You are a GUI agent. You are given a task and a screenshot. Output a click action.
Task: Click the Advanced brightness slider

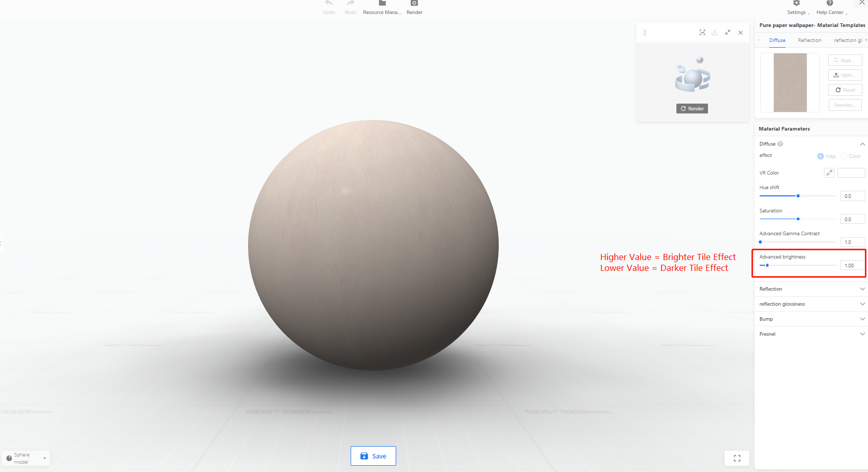798,265
